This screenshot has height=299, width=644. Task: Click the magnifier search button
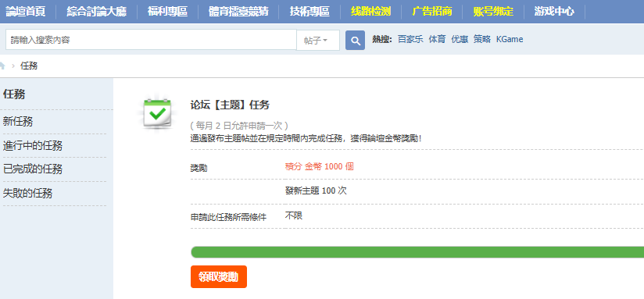355,40
